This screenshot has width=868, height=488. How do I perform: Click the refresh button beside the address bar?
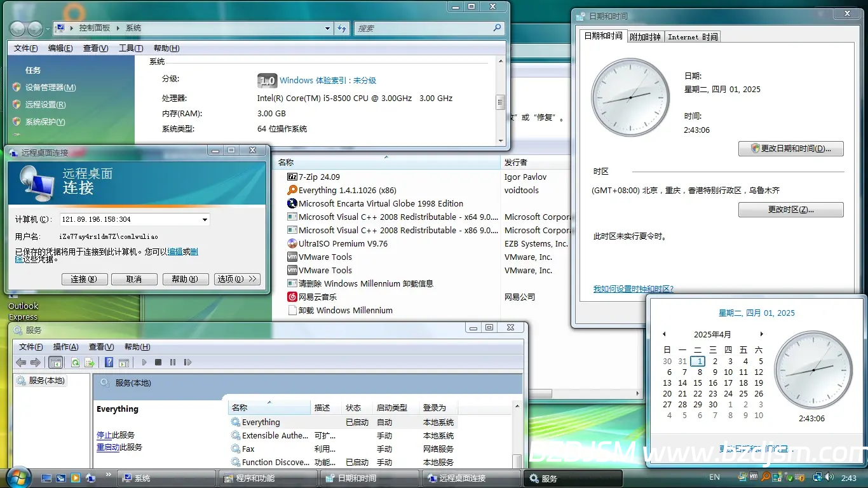[342, 28]
